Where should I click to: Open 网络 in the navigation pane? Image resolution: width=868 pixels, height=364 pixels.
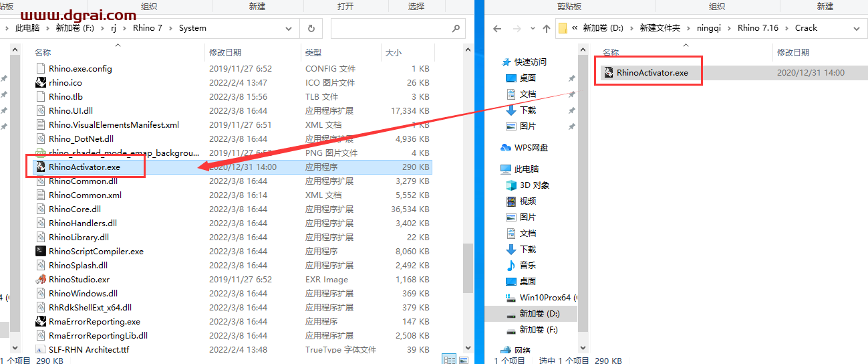tap(523, 350)
